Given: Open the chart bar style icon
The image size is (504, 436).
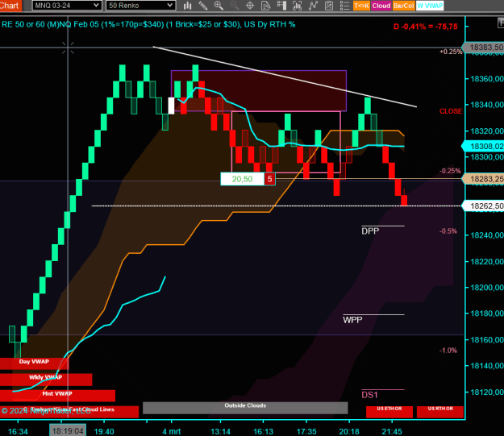Looking at the screenshot, I should (x=187, y=6).
